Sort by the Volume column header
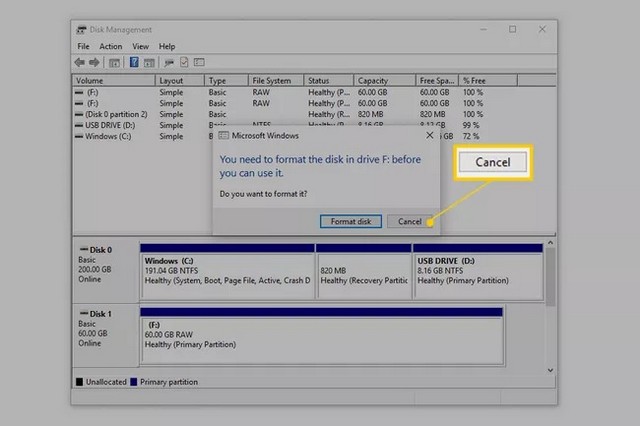 click(114, 80)
